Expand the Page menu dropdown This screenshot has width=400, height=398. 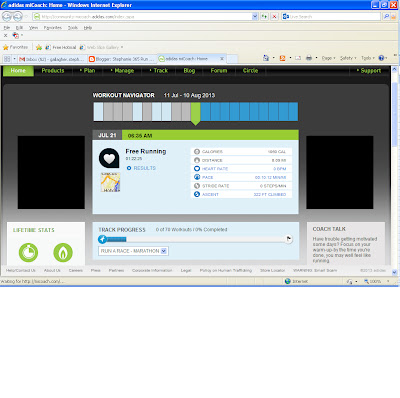[328, 58]
